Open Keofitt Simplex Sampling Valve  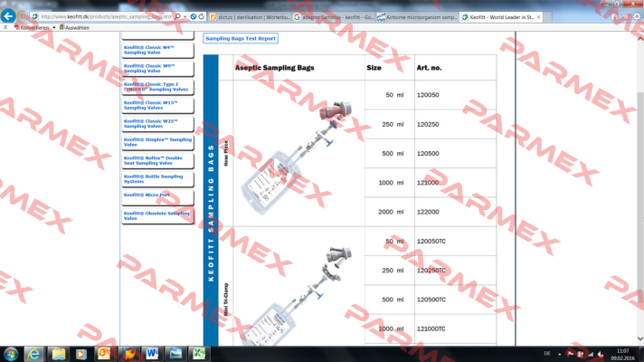coord(157,142)
